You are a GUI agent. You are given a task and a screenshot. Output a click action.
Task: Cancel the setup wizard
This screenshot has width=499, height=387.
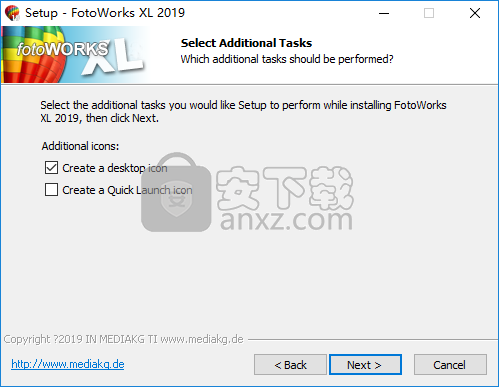(x=450, y=365)
